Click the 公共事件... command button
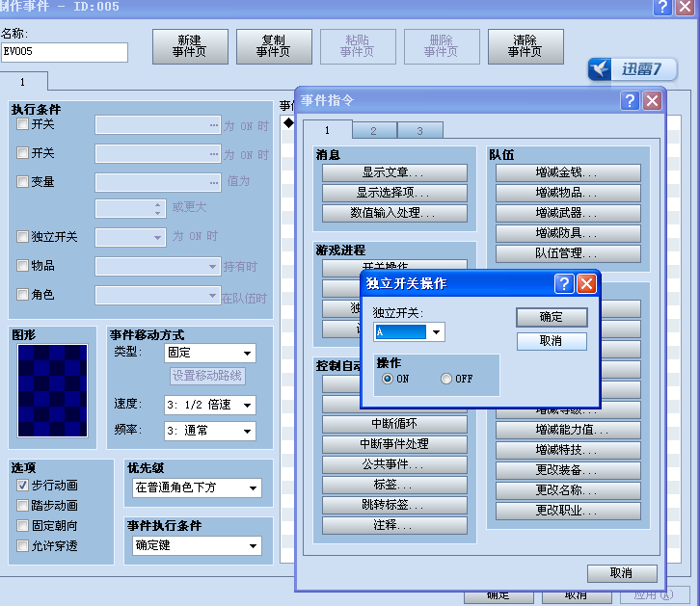The image size is (700, 606). click(x=394, y=464)
